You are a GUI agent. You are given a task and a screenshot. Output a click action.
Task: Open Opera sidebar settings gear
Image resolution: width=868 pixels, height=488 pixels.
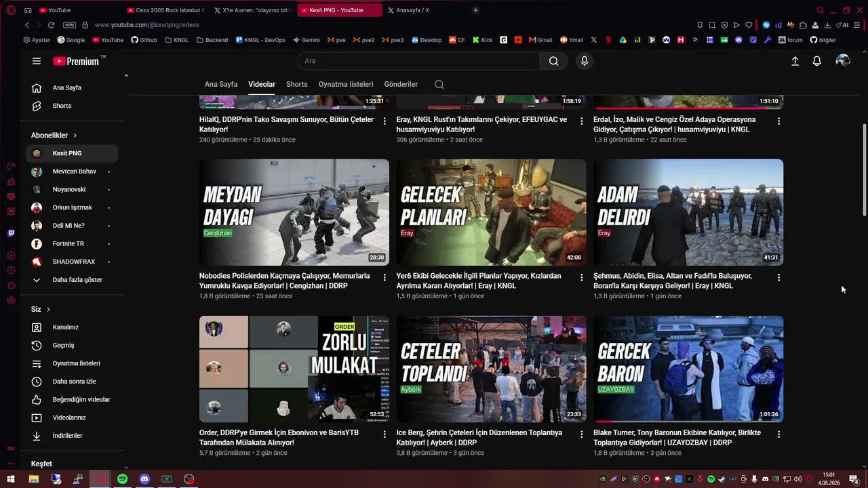click(11, 300)
